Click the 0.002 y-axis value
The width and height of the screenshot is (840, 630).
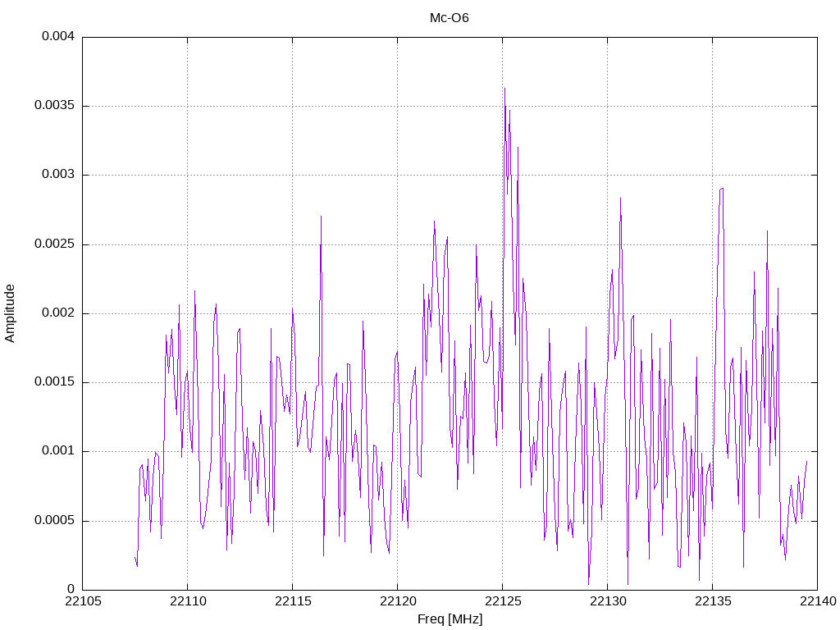[x=58, y=313]
